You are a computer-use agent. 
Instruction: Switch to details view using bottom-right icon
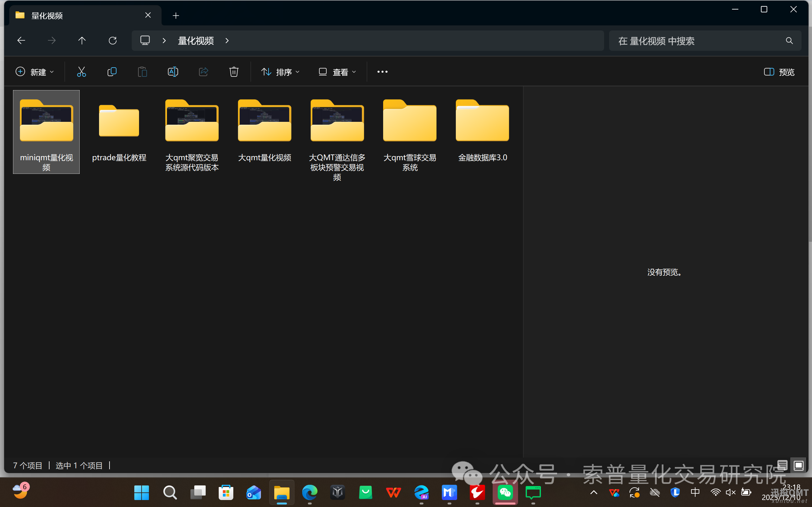783,465
